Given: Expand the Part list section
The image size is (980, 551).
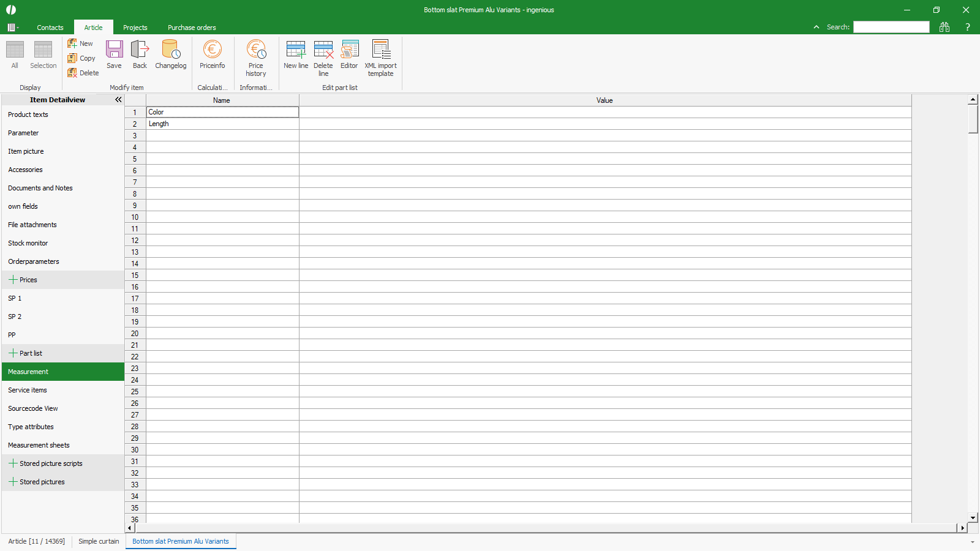Looking at the screenshot, I should coord(13,353).
